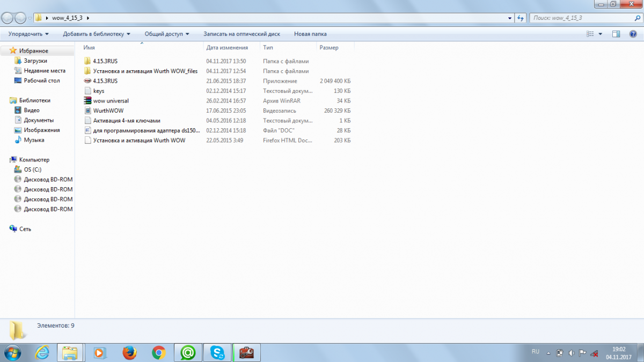Click the Firefox HTML Doc type cell

[x=288, y=141]
